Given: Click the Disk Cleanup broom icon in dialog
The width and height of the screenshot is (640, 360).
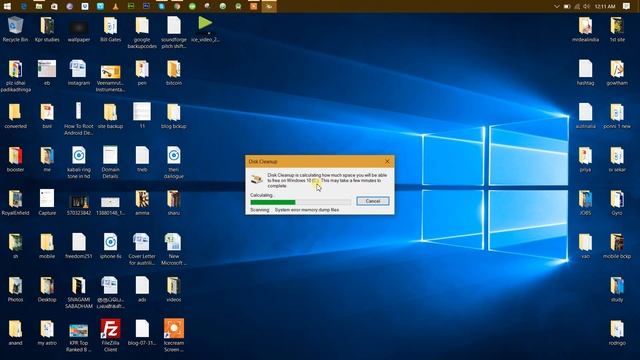Looking at the screenshot, I should [x=257, y=179].
